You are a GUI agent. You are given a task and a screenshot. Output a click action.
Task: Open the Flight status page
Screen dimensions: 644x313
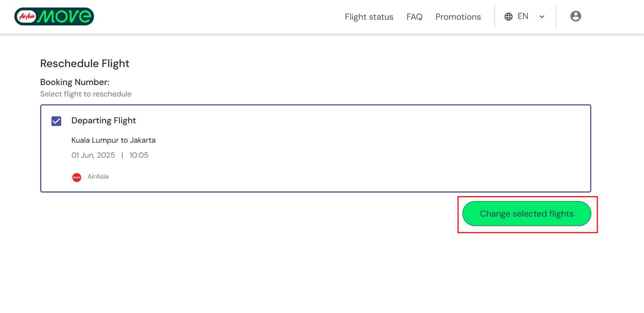(369, 17)
